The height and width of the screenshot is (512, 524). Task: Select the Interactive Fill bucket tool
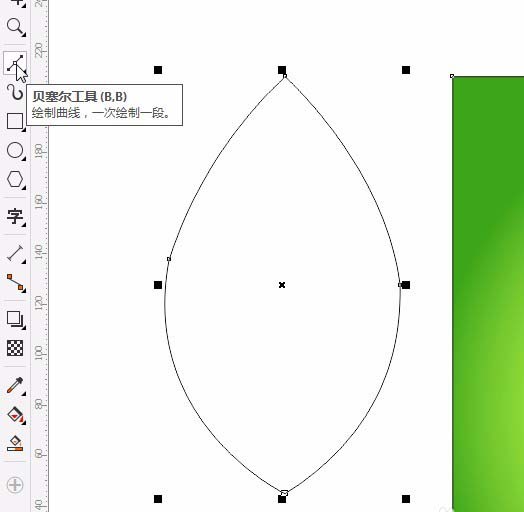(15, 415)
